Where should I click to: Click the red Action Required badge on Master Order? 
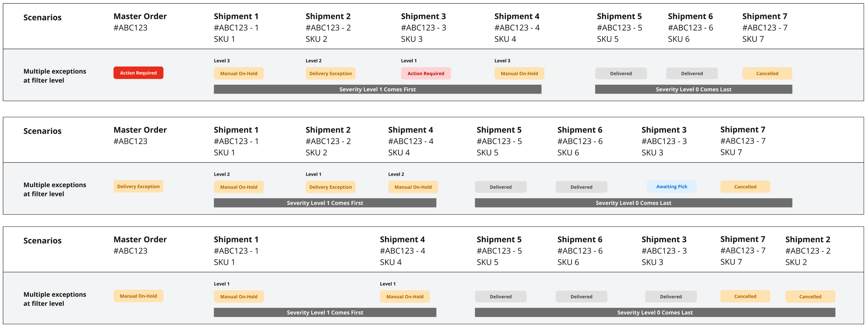[138, 73]
